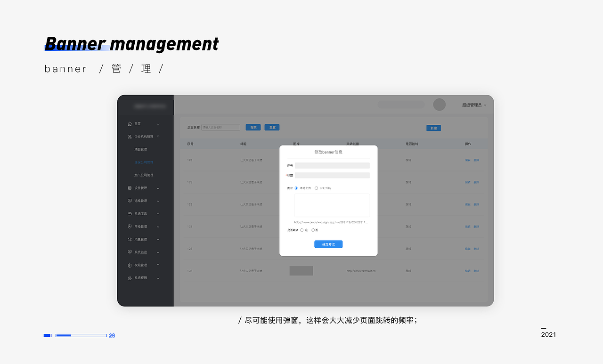Click 编辑 in the shmslot.cn row
Screen dimensions: 603x364
(467, 271)
